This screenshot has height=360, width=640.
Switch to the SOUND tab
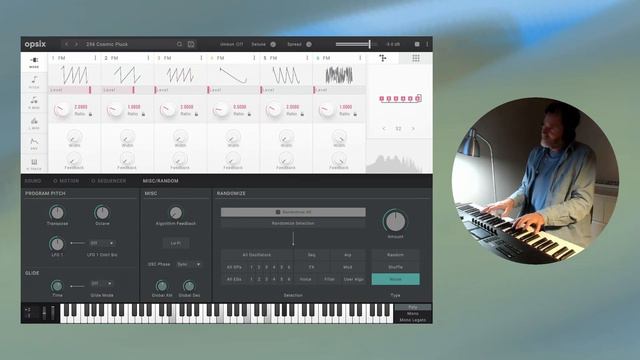(33, 181)
